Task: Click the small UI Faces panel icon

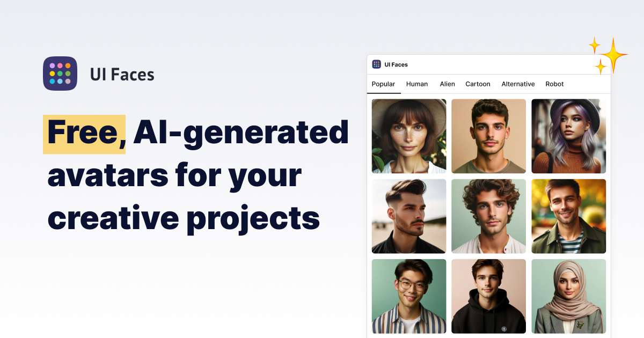Action: click(x=377, y=64)
